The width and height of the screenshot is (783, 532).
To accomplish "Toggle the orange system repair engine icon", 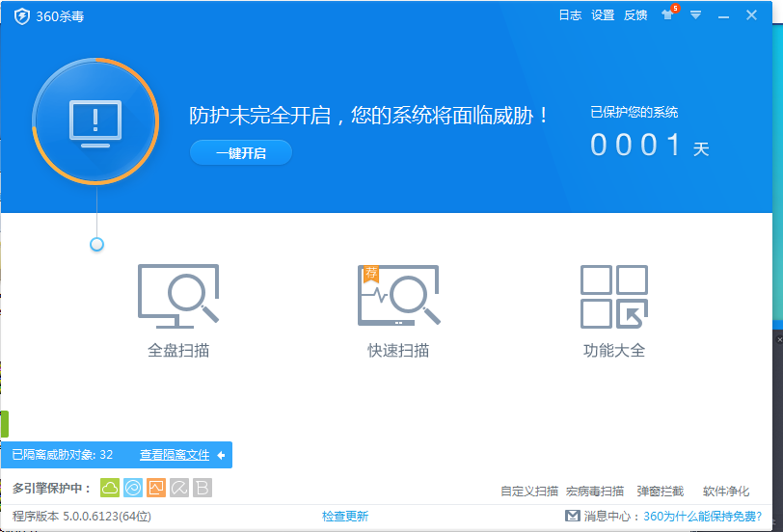I will [x=156, y=488].
